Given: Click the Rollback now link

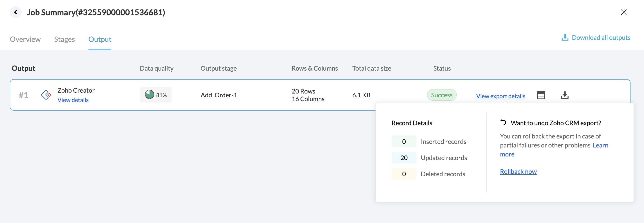Looking at the screenshot, I should 518,172.
